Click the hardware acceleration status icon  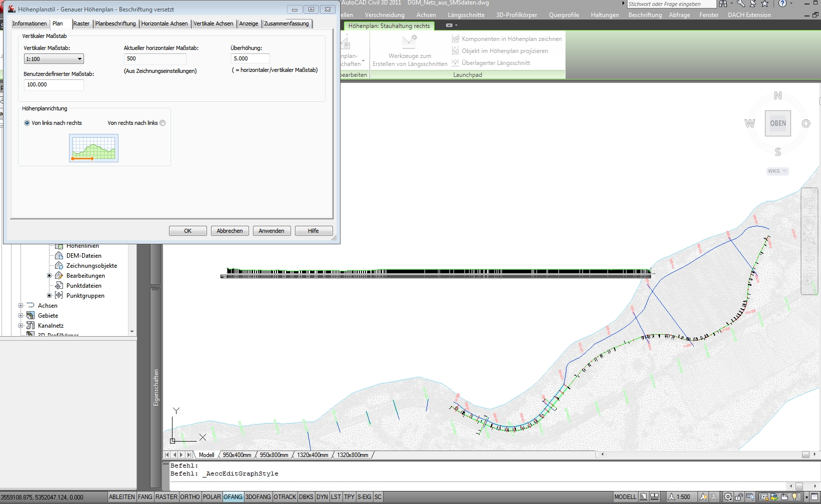750,497
